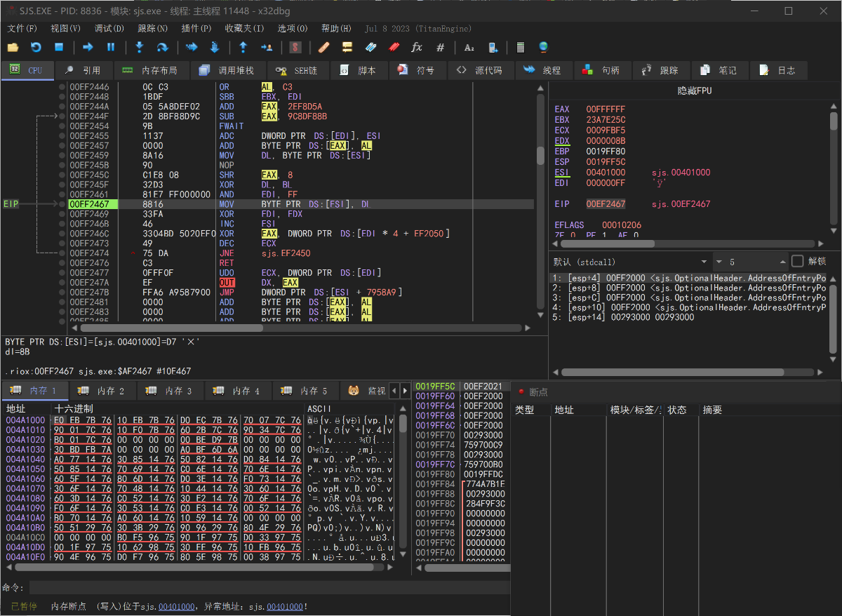Open the 帮助(H) menu

(x=336, y=29)
